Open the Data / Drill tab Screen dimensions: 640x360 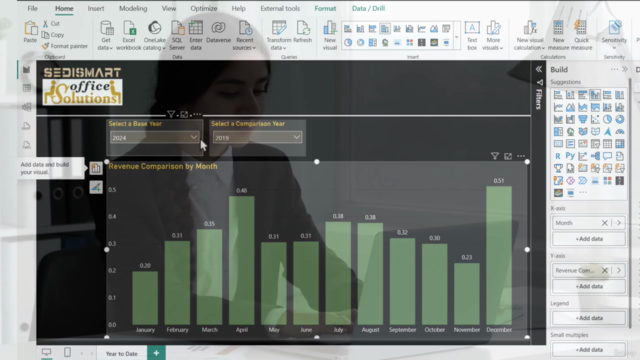pyautogui.click(x=368, y=9)
